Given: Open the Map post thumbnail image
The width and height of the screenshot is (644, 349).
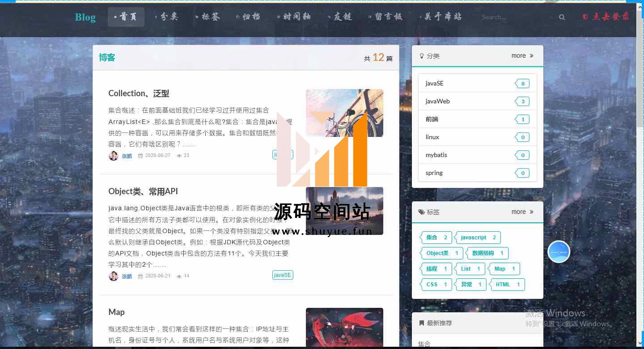Looking at the screenshot, I should [344, 327].
